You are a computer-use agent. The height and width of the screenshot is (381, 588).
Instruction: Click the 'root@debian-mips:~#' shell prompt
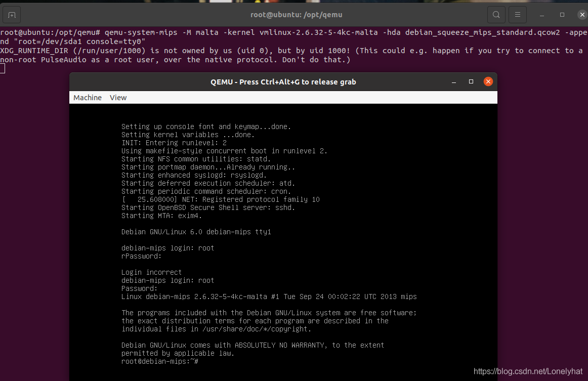[160, 361]
